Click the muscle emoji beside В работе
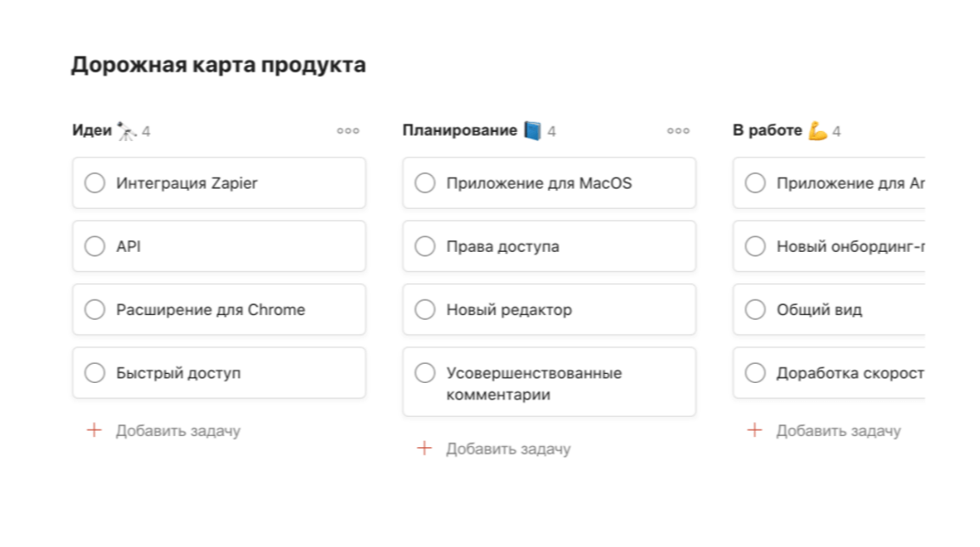This screenshot has width=980, height=547. (818, 131)
